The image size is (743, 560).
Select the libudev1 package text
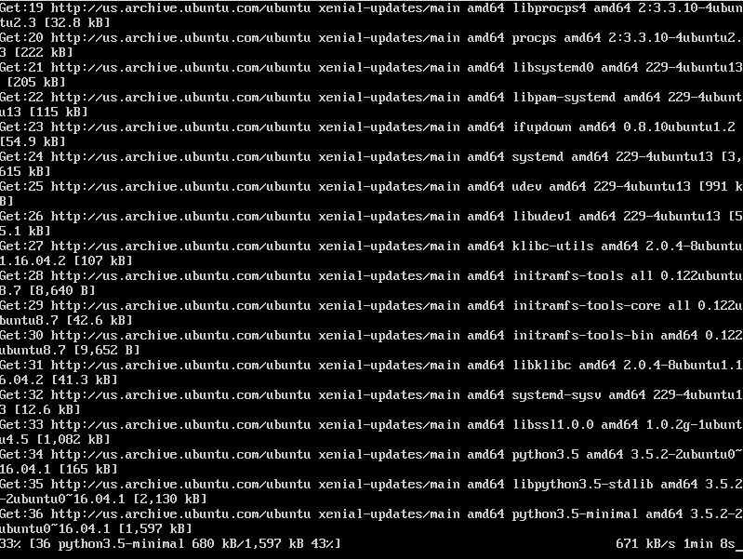(541, 217)
